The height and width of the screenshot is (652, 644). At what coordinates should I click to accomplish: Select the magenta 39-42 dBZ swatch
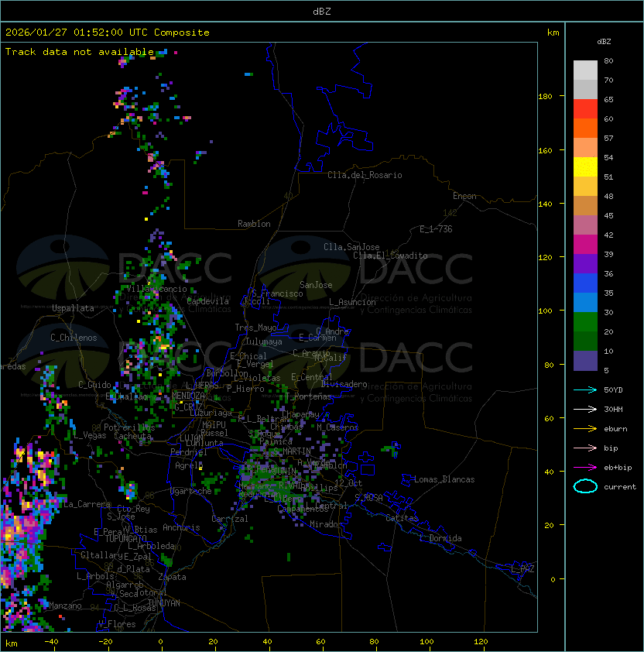coord(585,245)
